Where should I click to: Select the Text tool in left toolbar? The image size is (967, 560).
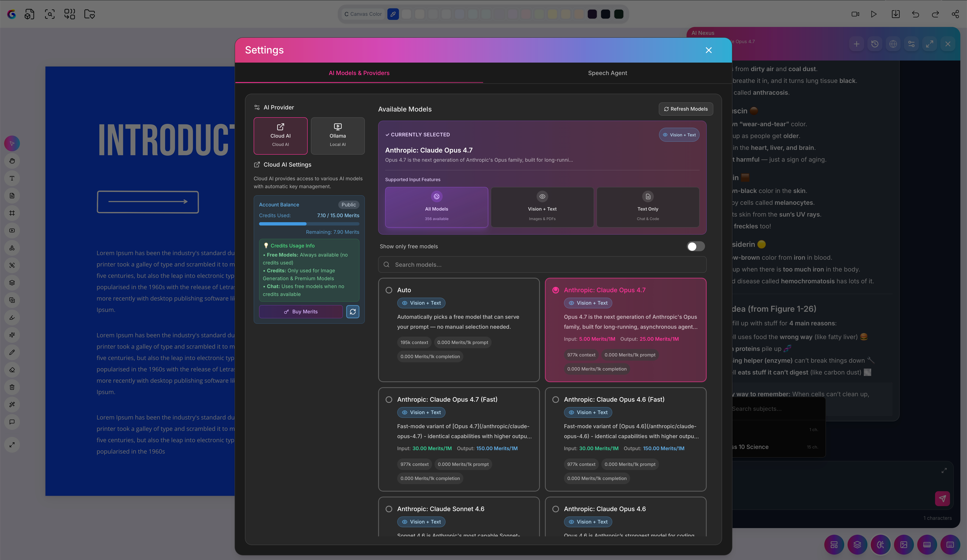[x=12, y=178]
